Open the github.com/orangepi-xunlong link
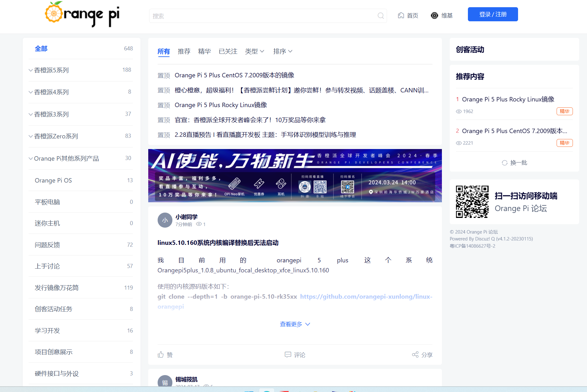The image size is (587, 392). point(366,297)
